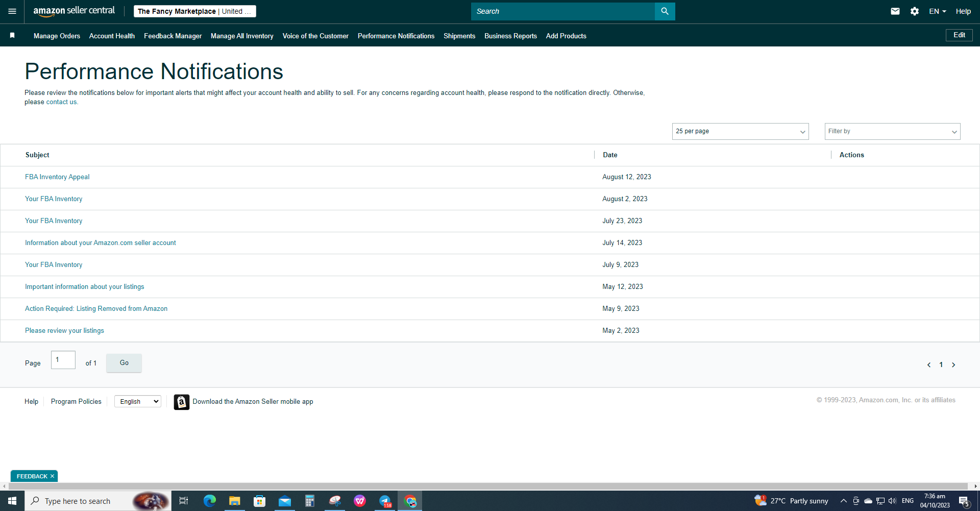Open Feedback Manager
This screenshot has height=511, width=980.
click(x=173, y=36)
